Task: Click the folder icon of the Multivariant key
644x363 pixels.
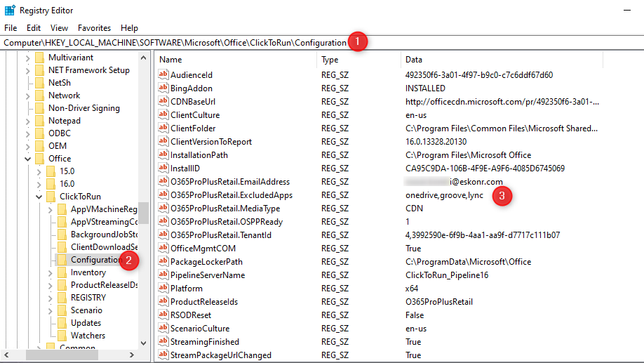Action: 40,57
